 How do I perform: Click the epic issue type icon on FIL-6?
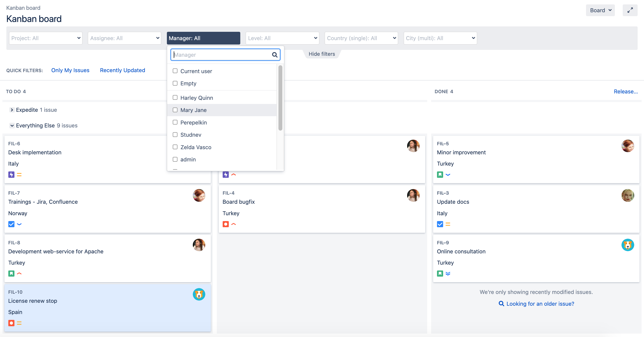[11, 175]
